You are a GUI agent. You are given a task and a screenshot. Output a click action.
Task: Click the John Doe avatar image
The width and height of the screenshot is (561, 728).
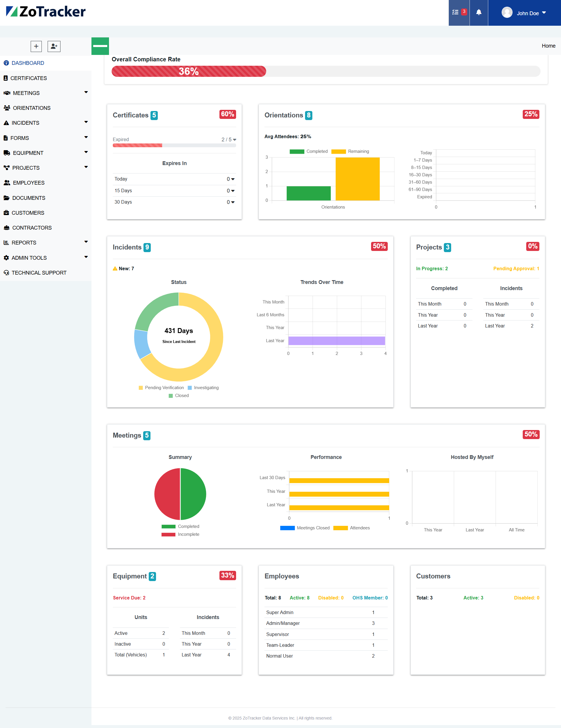(x=507, y=13)
